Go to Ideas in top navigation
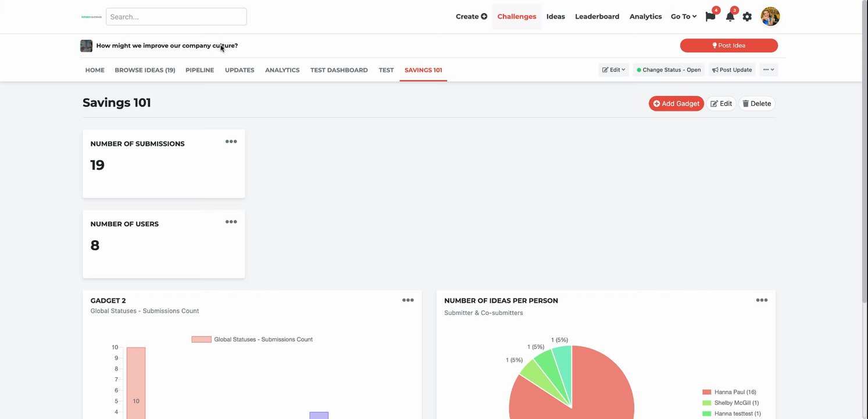 556,17
